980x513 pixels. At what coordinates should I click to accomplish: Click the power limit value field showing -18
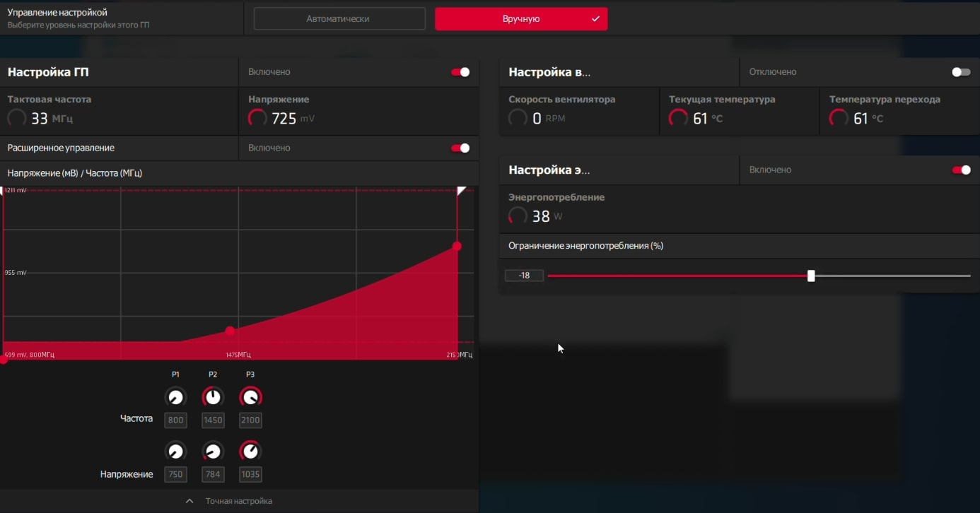tap(524, 276)
